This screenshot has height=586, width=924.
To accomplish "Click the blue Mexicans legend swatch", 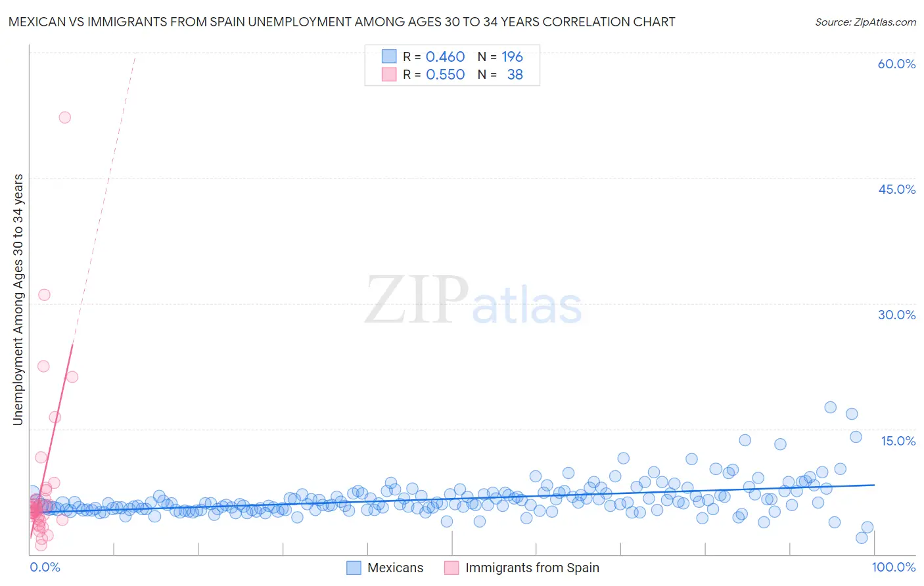I will tap(354, 568).
